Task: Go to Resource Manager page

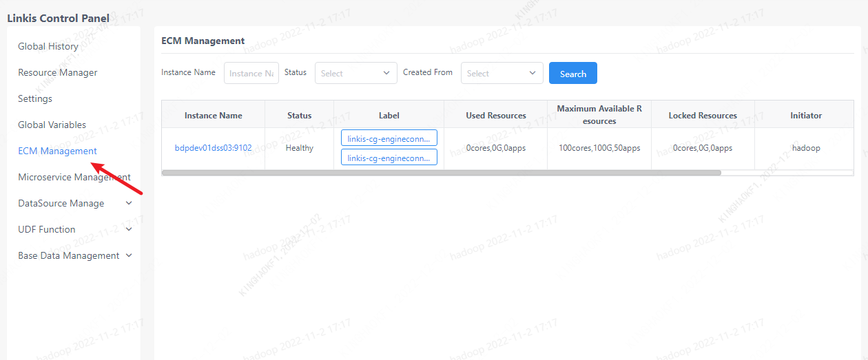Action: [57, 72]
